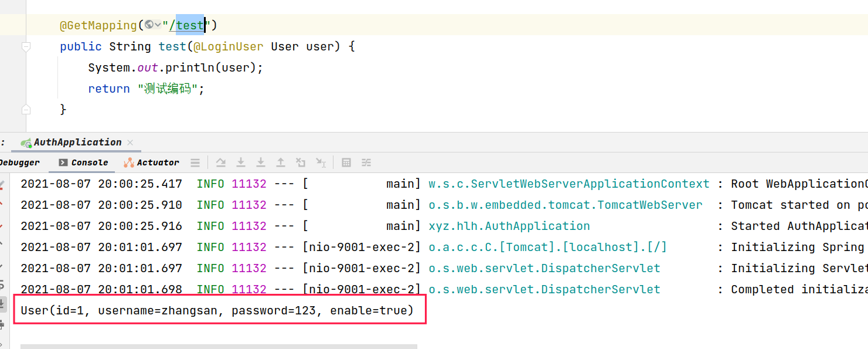This screenshot has height=349, width=868.
Task: Click the Trace Current Stream Chain icon
Action: 366,162
